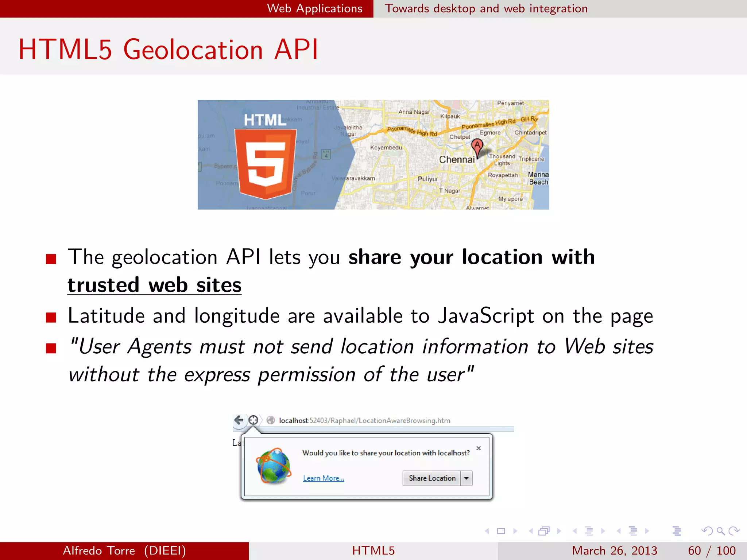The height and width of the screenshot is (560, 747).
Task: Go to the previous slide with the left arrow
Action: [487, 531]
